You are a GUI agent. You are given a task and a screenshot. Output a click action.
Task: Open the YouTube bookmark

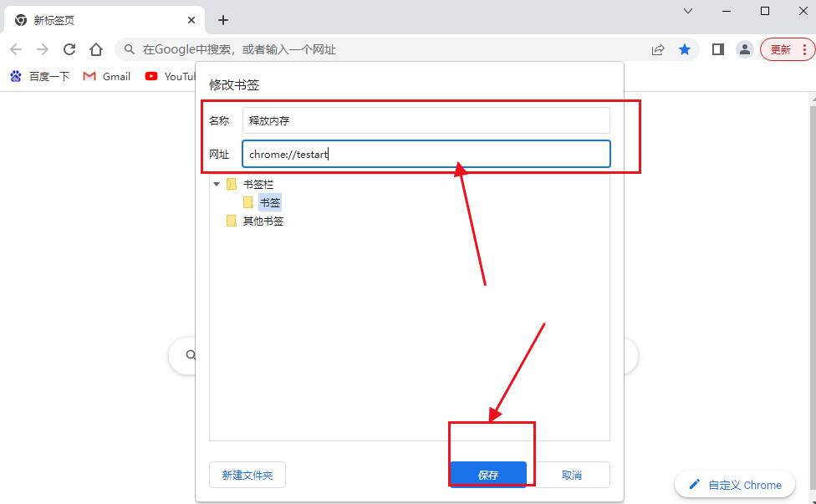click(x=171, y=76)
